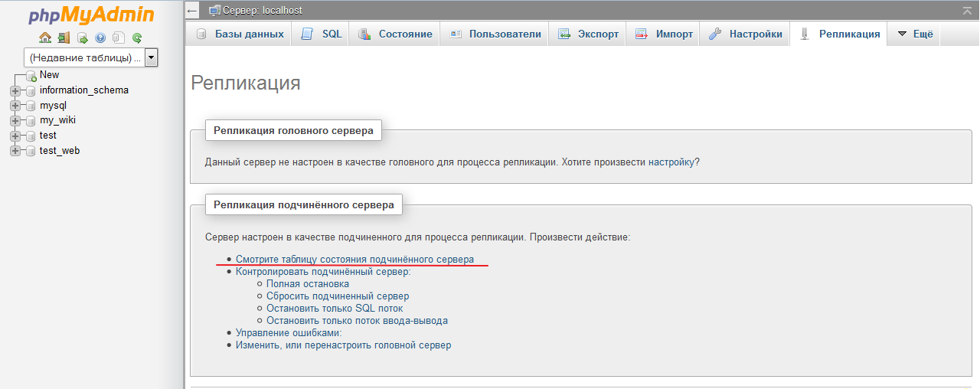Click the New database icon

pyautogui.click(x=31, y=76)
